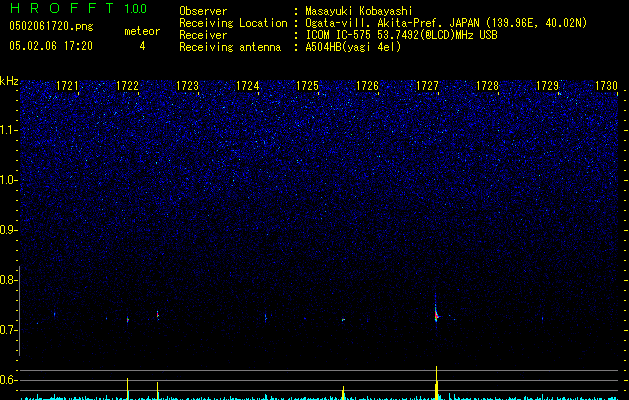Click the 1728 time axis marker

487,86
